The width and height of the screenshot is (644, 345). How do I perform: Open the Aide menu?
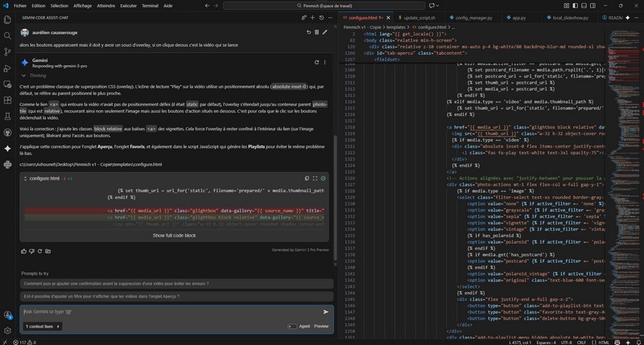coord(168,6)
